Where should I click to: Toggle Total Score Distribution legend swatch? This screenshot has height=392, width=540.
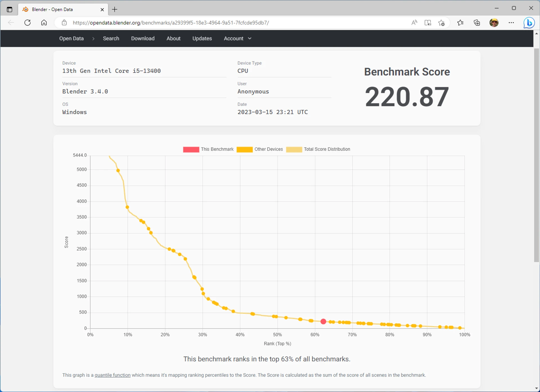point(294,149)
